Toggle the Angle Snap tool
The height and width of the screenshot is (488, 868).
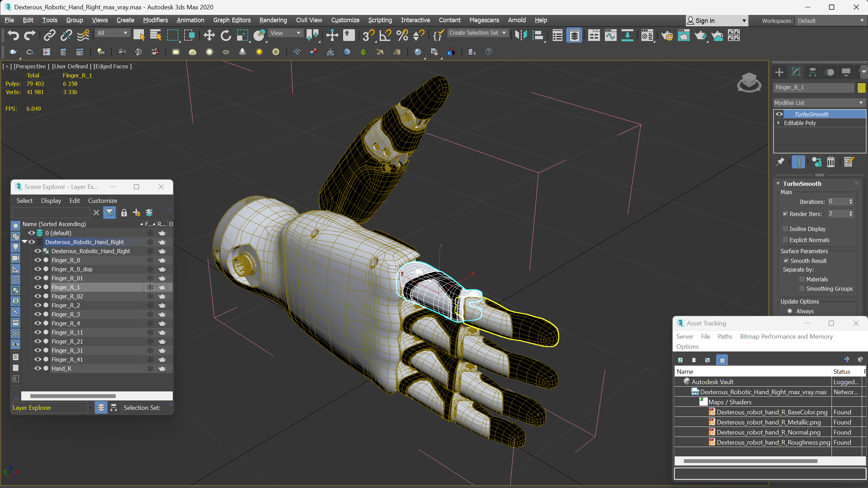pos(385,35)
